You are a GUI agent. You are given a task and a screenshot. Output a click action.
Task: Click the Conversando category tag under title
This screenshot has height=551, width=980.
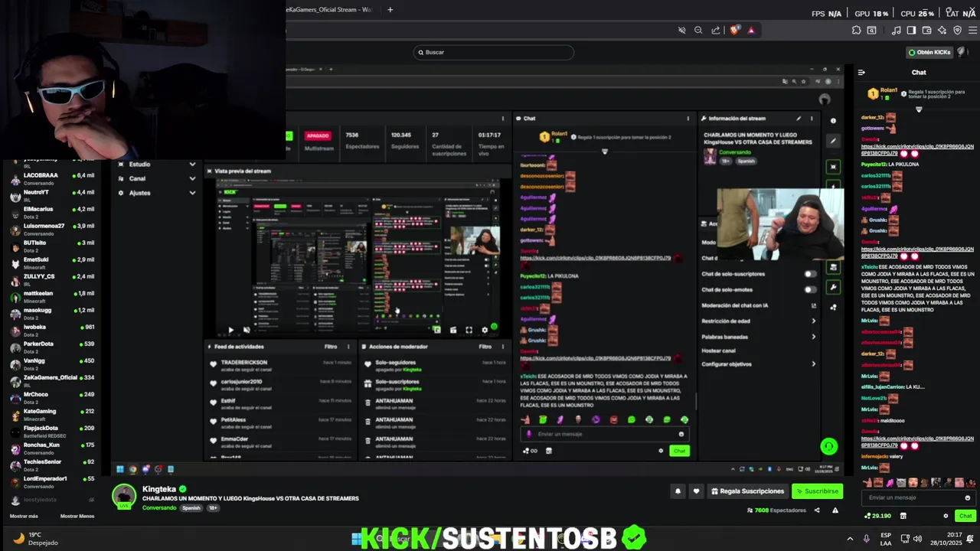(159, 508)
